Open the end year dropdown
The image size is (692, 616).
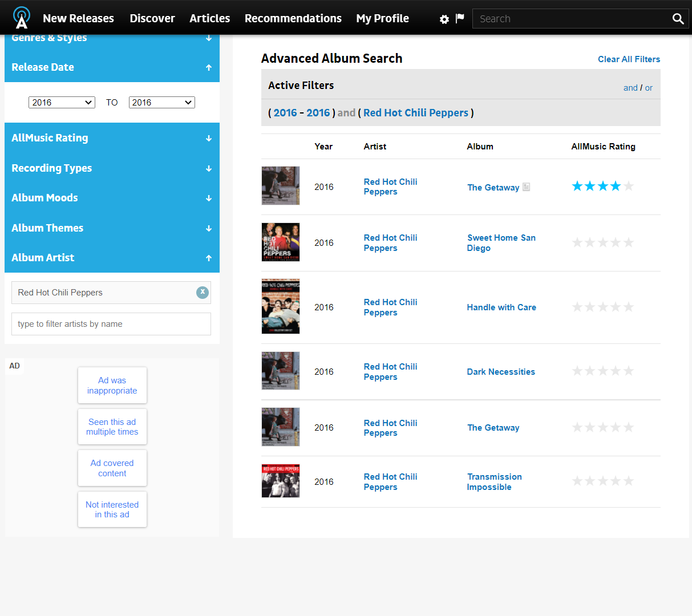[x=162, y=103]
